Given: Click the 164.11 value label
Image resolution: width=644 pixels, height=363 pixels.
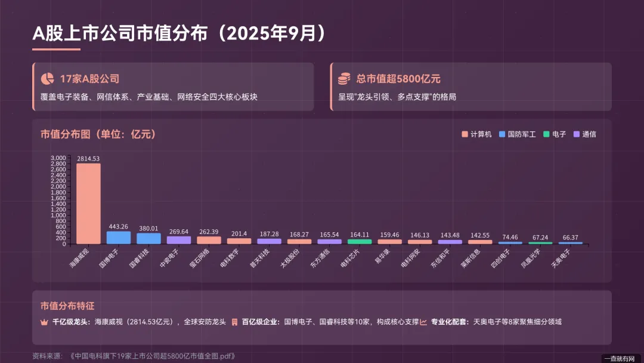Looking at the screenshot, I should tap(360, 234).
